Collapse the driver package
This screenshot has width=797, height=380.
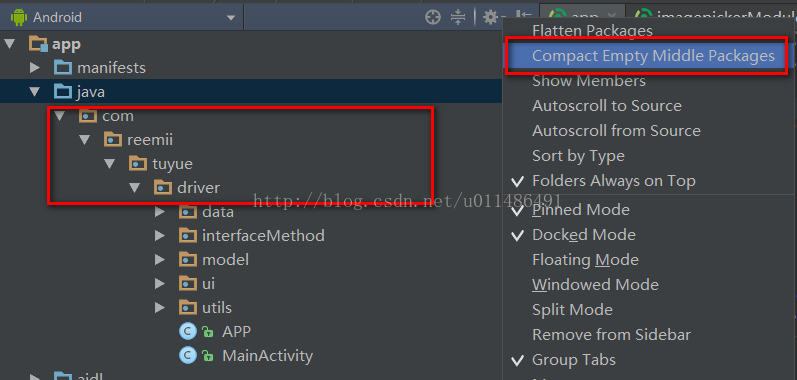pyautogui.click(x=134, y=187)
